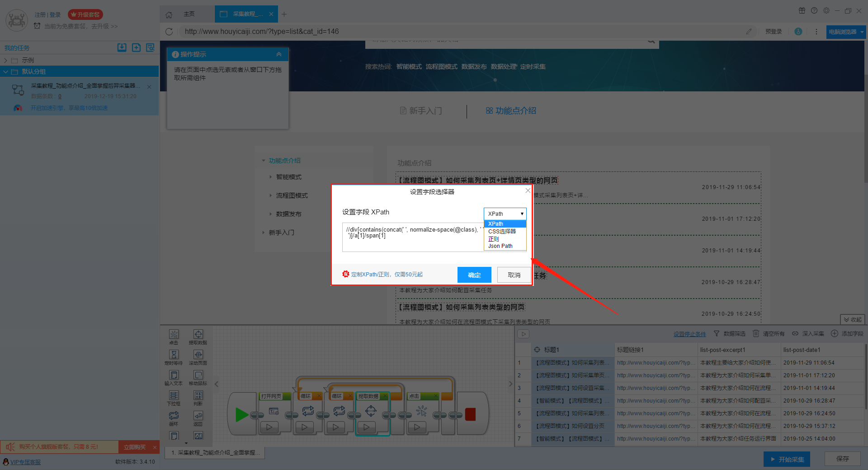Open a new tab with plus
Image resolution: width=868 pixels, height=470 pixels.
[x=284, y=14]
